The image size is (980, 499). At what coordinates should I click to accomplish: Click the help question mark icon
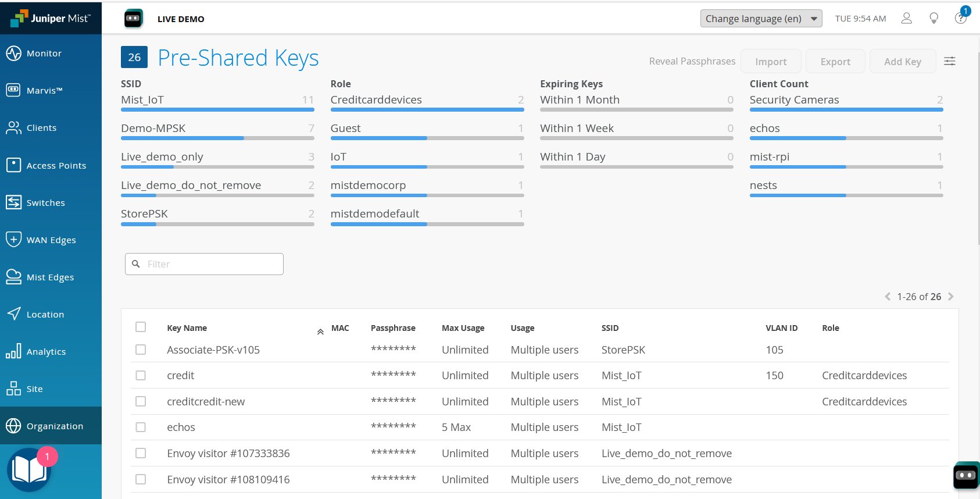pyautogui.click(x=960, y=19)
